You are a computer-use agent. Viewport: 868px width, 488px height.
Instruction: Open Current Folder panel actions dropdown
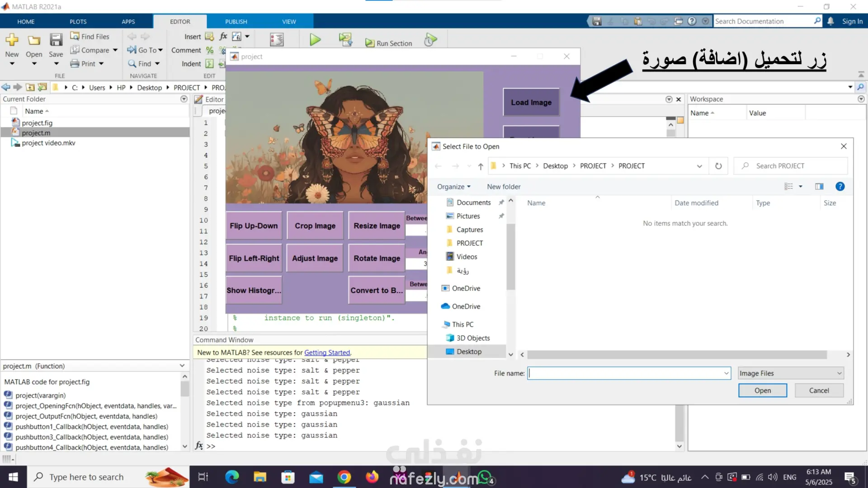coord(184,99)
